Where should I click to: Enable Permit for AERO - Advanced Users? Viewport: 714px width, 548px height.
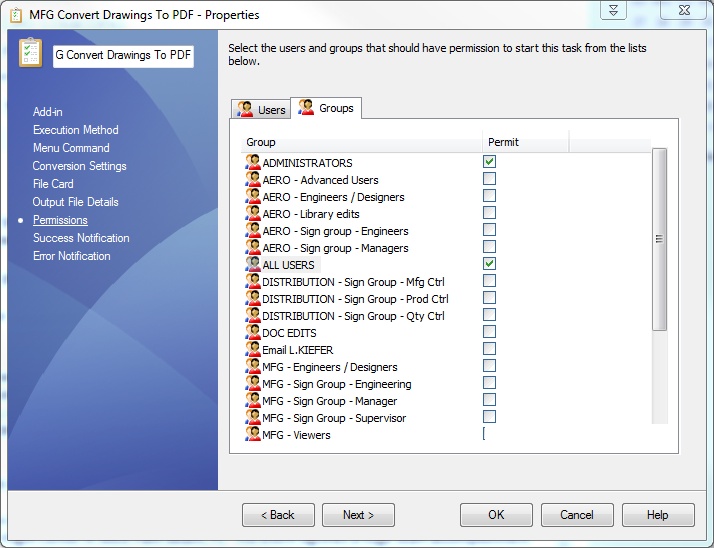click(490, 179)
